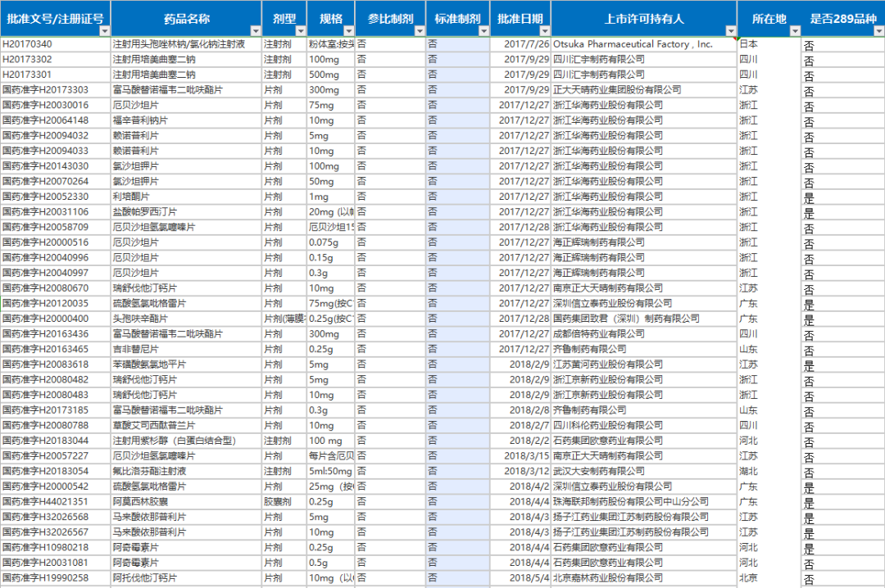Click approval number 国药准字H20120035

coord(56,303)
